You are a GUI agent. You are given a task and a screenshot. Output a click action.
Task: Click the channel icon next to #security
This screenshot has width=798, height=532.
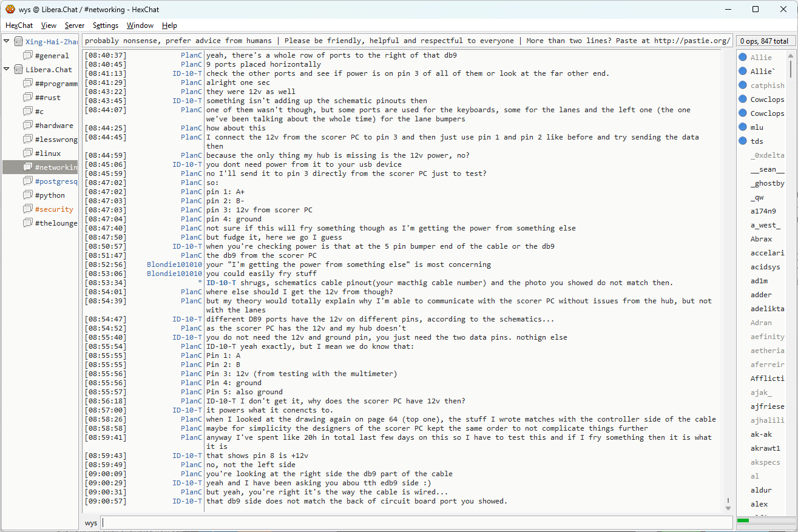click(x=28, y=209)
